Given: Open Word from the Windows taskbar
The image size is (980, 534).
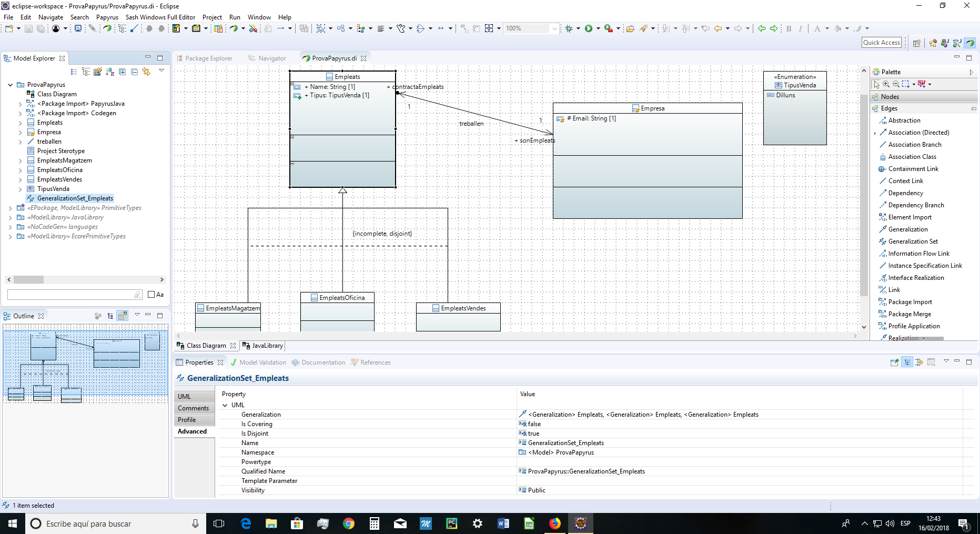Looking at the screenshot, I should [x=503, y=523].
